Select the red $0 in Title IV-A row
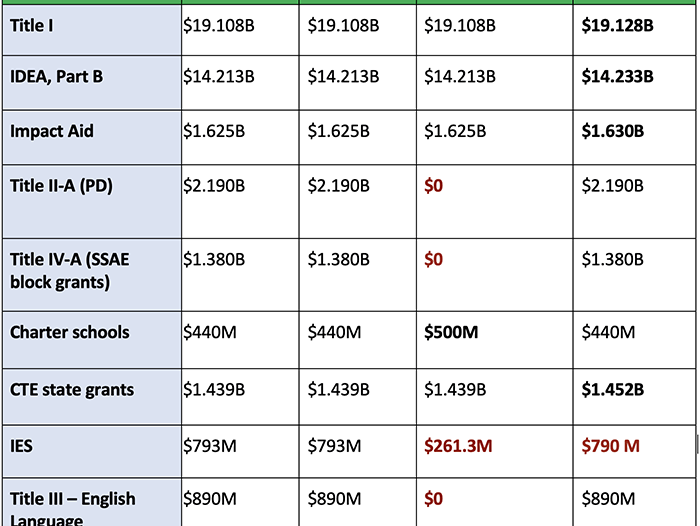700x526 pixels. [x=433, y=259]
